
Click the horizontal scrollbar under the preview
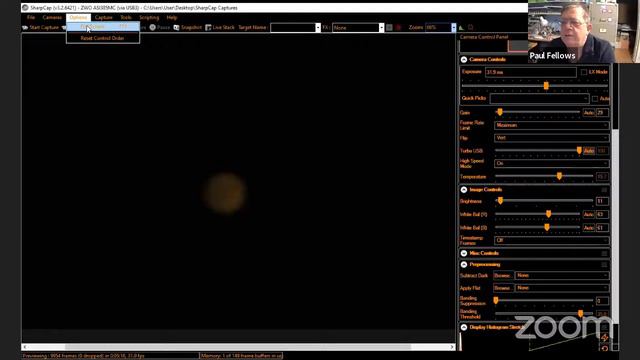tap(238, 347)
